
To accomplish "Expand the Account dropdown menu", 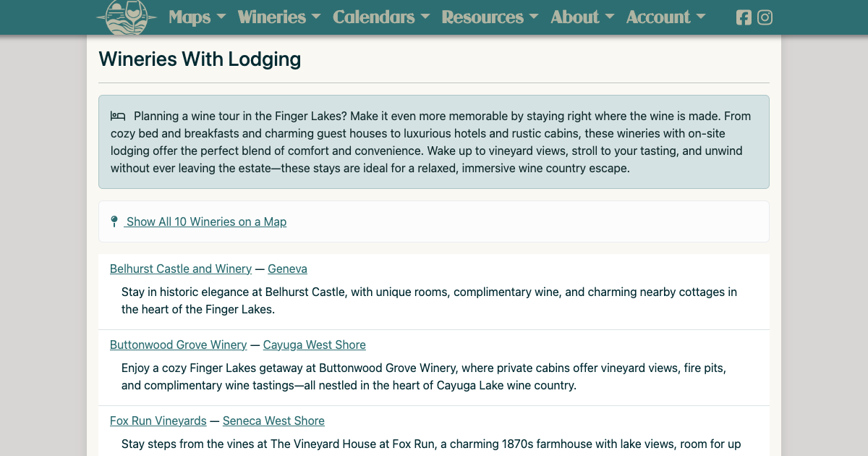I will (x=658, y=17).
